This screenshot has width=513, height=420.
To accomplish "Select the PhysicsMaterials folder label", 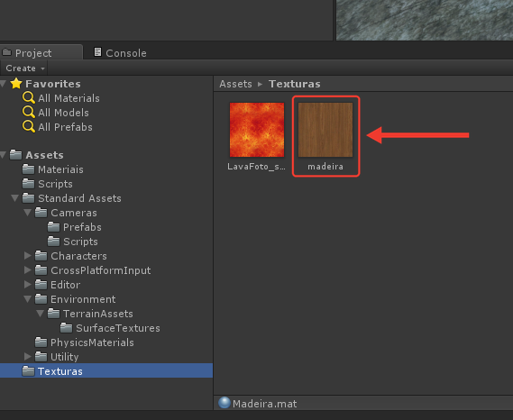I will coord(92,342).
